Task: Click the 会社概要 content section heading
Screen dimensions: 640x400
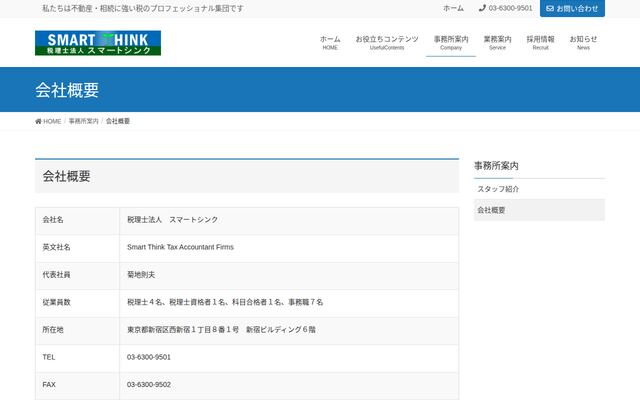Action: [x=67, y=176]
